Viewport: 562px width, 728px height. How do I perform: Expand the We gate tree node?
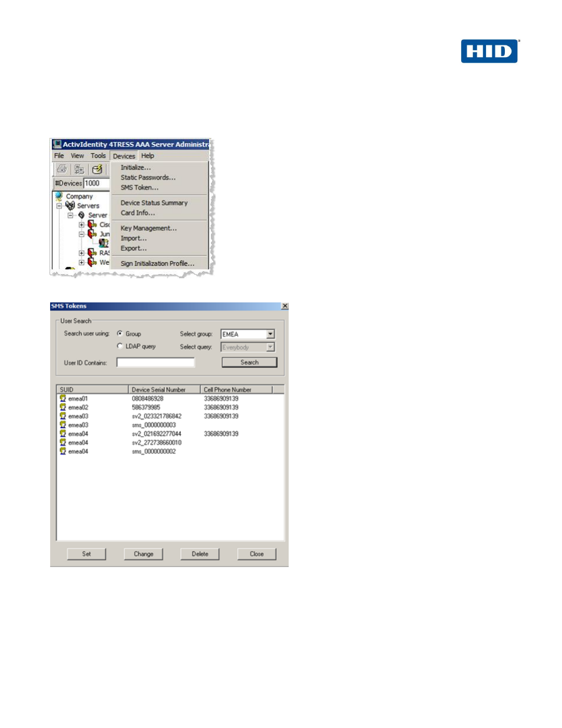[x=81, y=262]
